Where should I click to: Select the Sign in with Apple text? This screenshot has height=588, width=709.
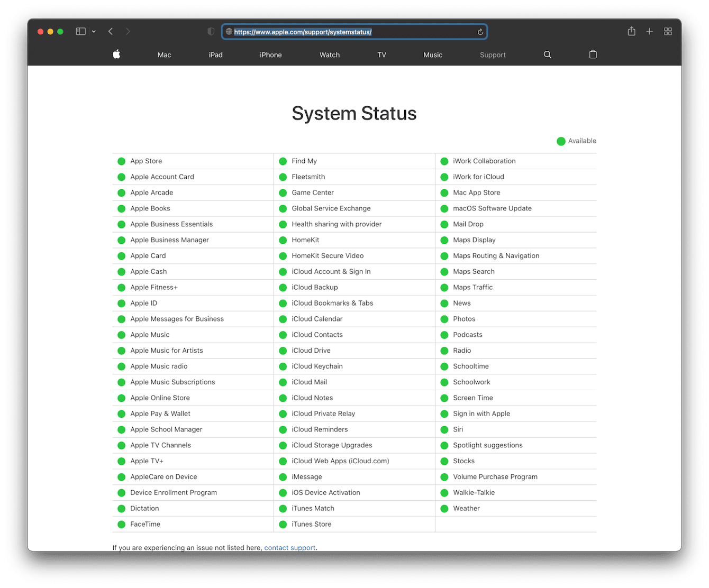pos(481,414)
